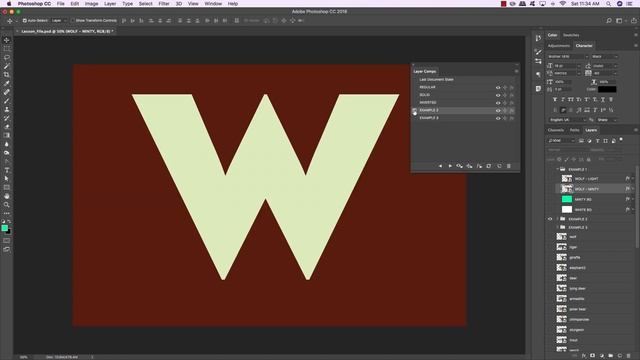Toggle Show Transform Controls checkbox
Screen dimensions: 640x360
click(73, 20)
